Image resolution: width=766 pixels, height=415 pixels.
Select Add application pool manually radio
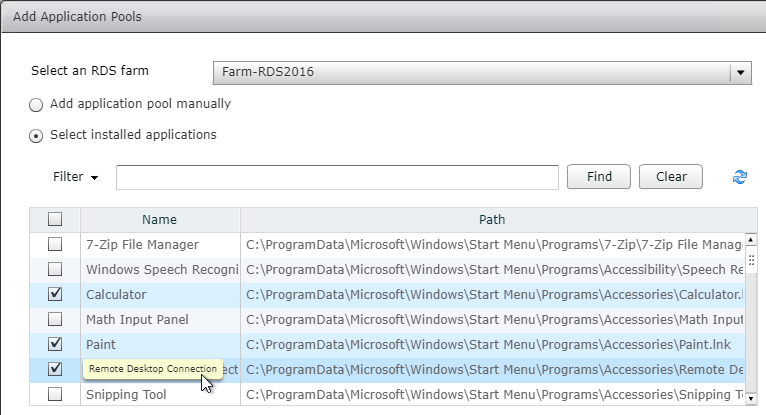click(x=36, y=105)
